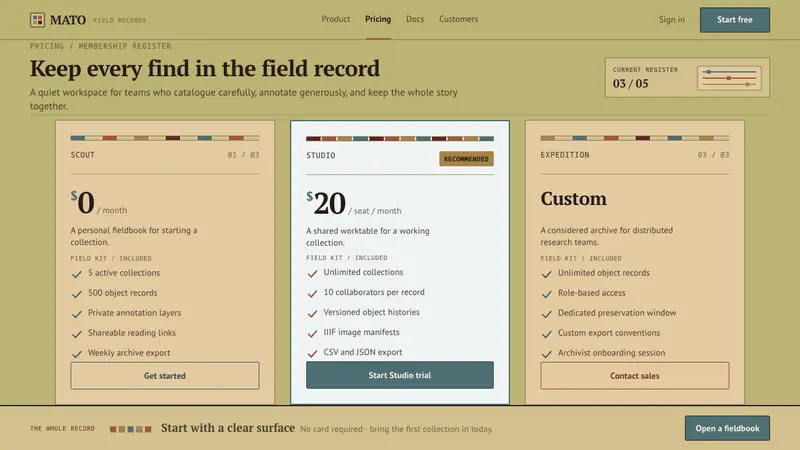Click the $20 / seat / month price
800x450 pixels.
coord(354,203)
